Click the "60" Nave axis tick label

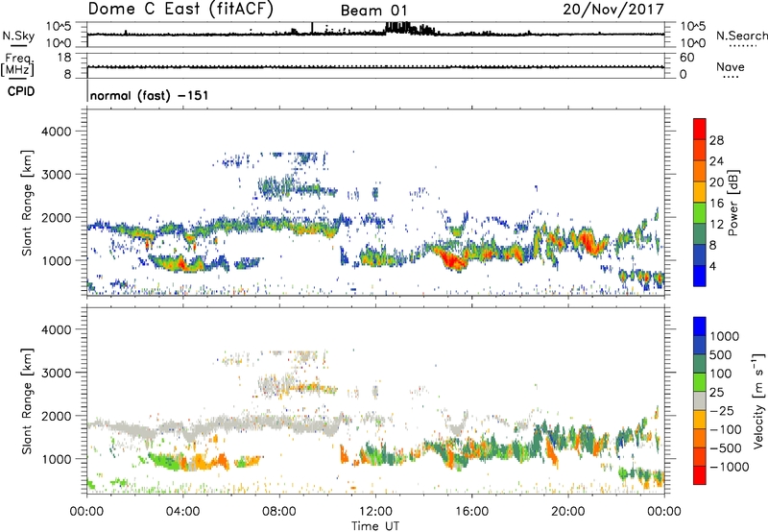coord(686,58)
